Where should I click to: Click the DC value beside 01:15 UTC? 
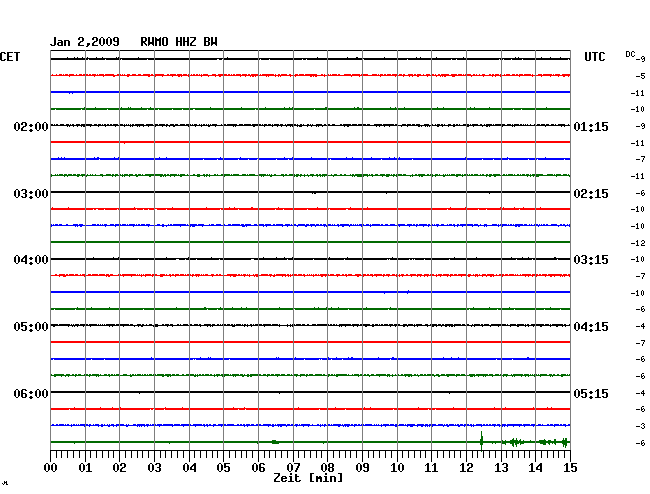640,126
